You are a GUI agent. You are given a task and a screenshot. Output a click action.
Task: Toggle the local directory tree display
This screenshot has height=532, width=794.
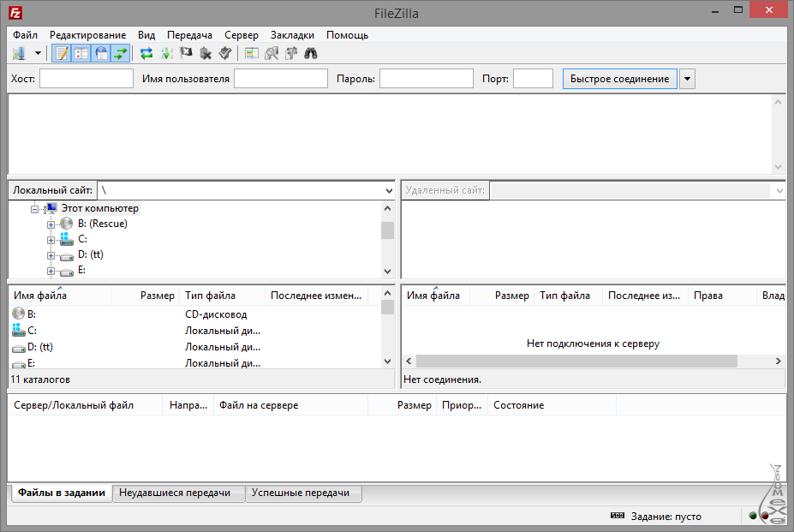point(81,53)
